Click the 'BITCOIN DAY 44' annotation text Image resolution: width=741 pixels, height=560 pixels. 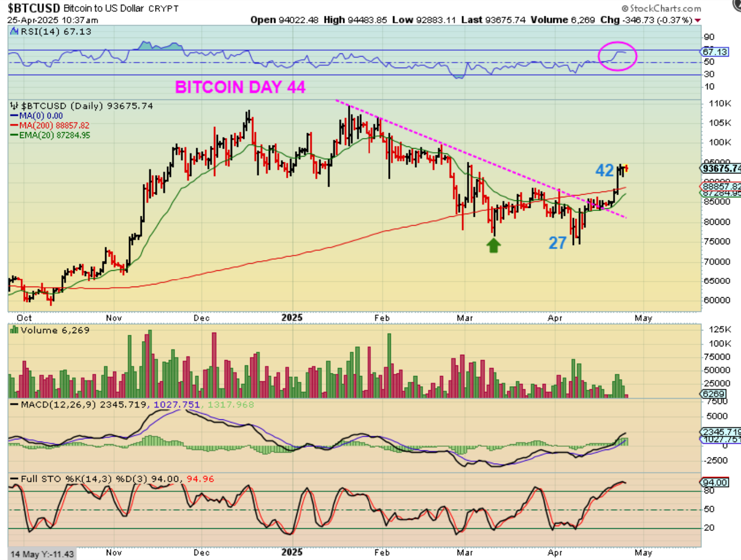pos(240,87)
